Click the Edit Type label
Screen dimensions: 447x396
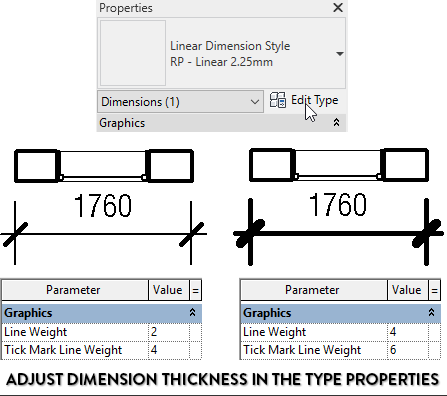click(x=315, y=100)
